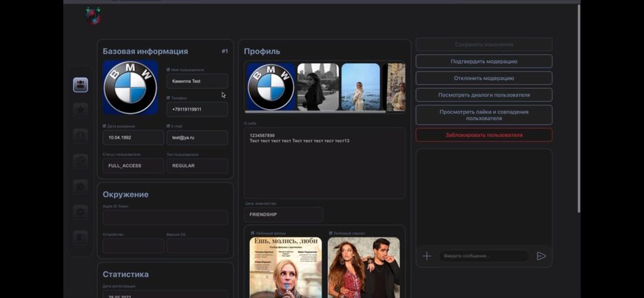This screenshot has width=644, height=298.
Task: Click Просмотреть лайки и совпадения пользователя
Action: pyautogui.click(x=484, y=115)
